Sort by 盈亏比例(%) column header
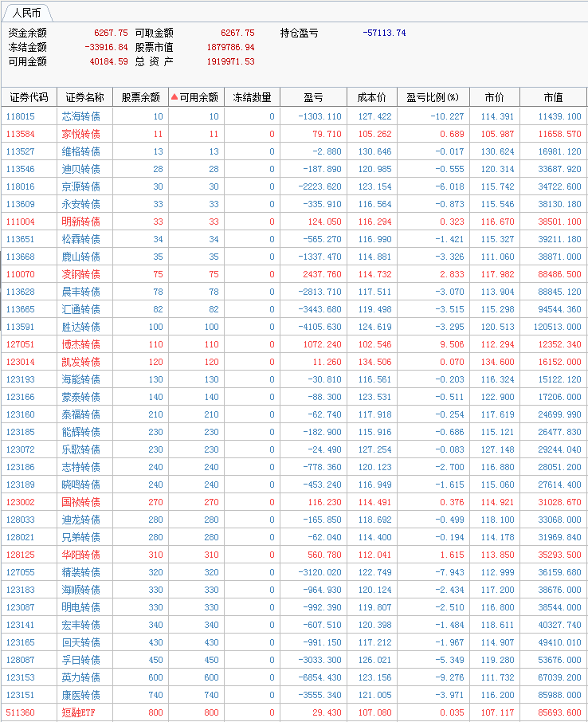This screenshot has width=588, height=722. [x=433, y=97]
